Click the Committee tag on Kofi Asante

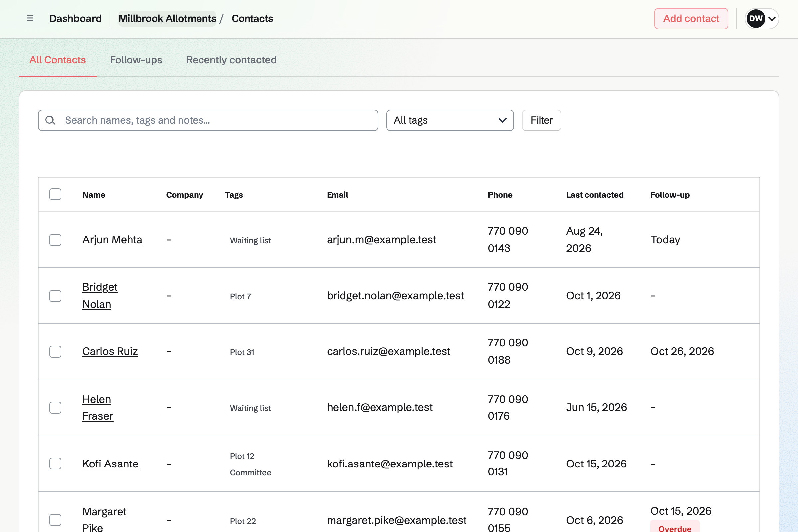tap(250, 472)
